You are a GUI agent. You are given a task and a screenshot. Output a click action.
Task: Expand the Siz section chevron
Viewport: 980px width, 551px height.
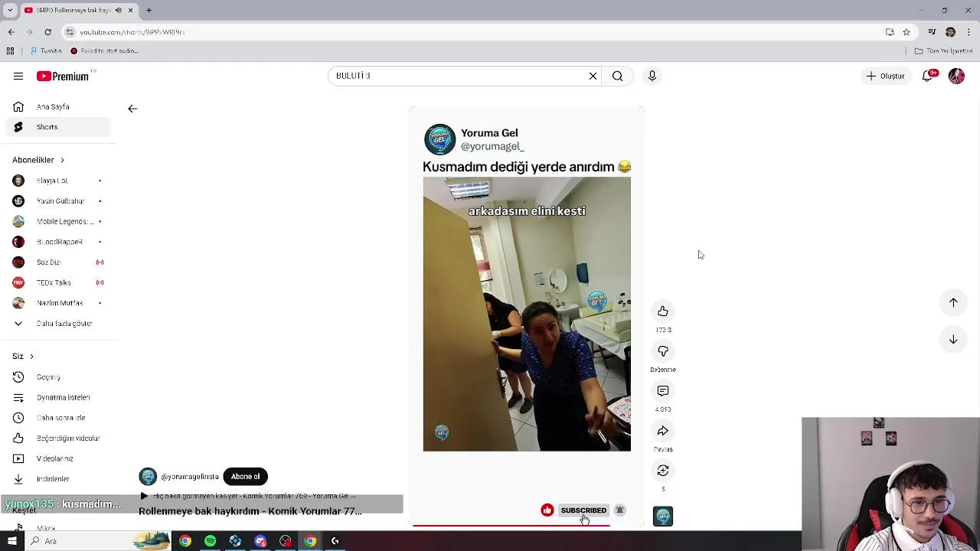(x=31, y=357)
